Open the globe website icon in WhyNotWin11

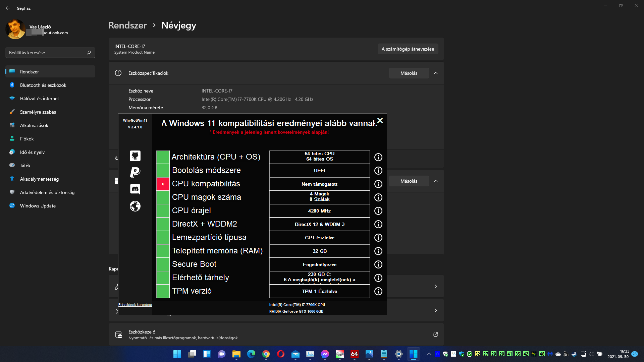135,206
